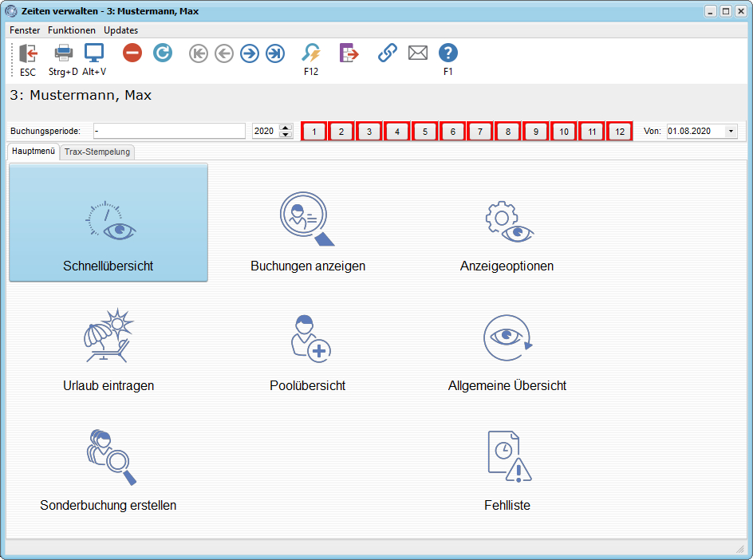Click the monitor preview icon Alt+V

coord(94,53)
